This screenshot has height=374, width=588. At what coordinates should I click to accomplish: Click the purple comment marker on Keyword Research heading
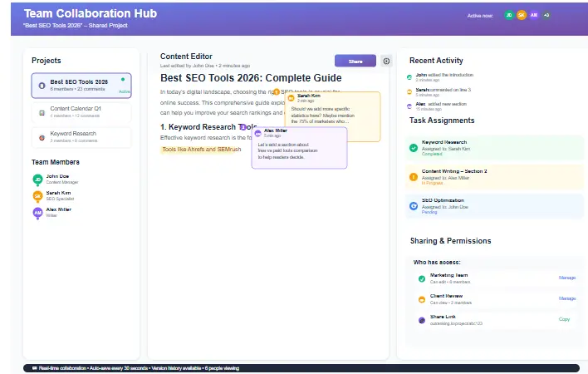click(x=243, y=127)
